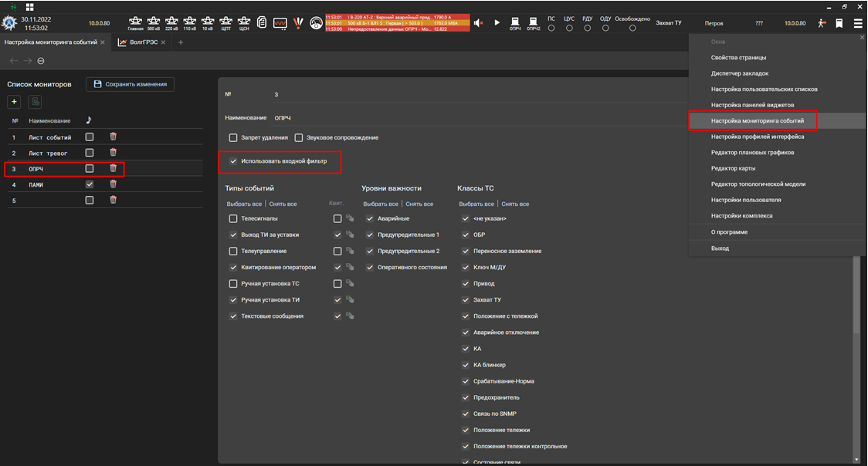
Task: Enable the Запрет удаления checkbox
Action: (x=233, y=137)
